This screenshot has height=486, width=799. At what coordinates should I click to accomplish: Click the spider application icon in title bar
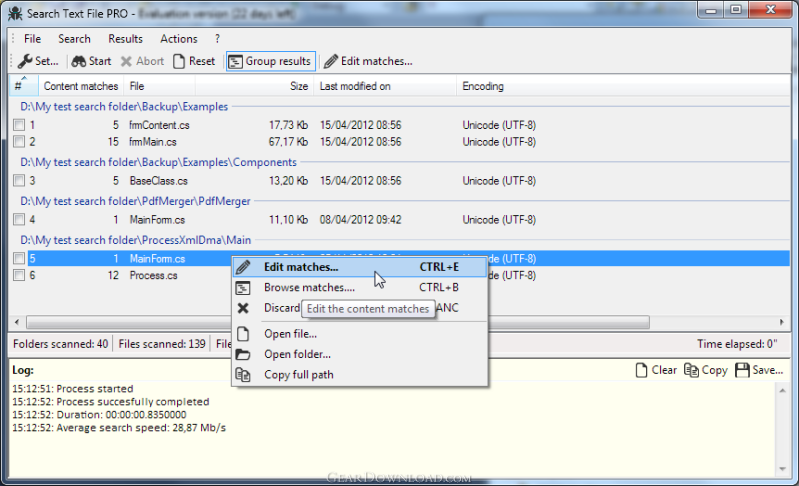(15, 13)
